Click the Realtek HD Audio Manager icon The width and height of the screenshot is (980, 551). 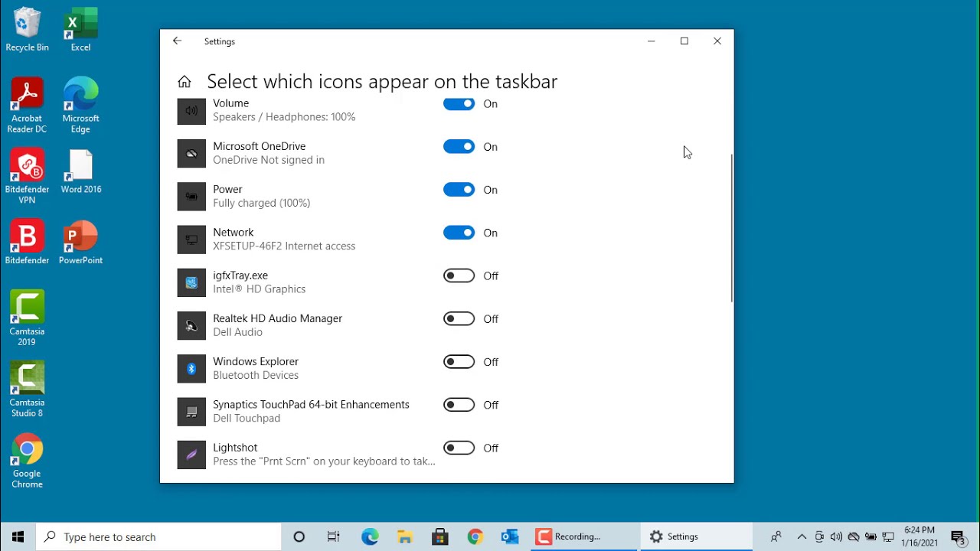pos(191,325)
